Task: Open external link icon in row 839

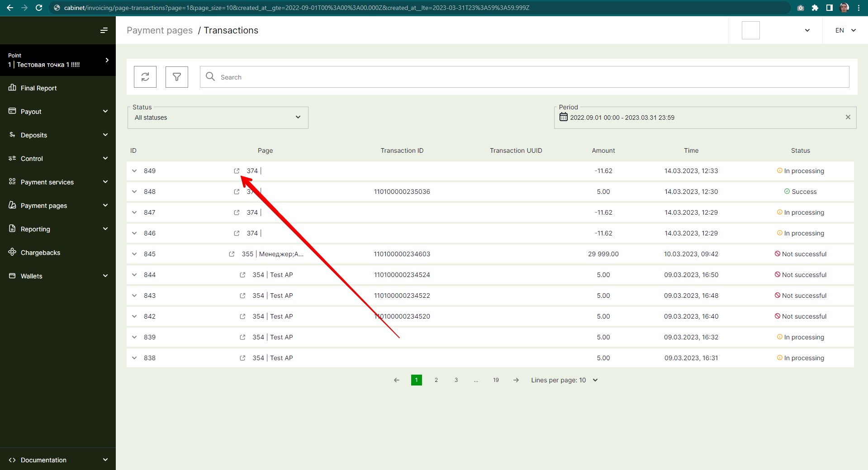Action: point(242,337)
